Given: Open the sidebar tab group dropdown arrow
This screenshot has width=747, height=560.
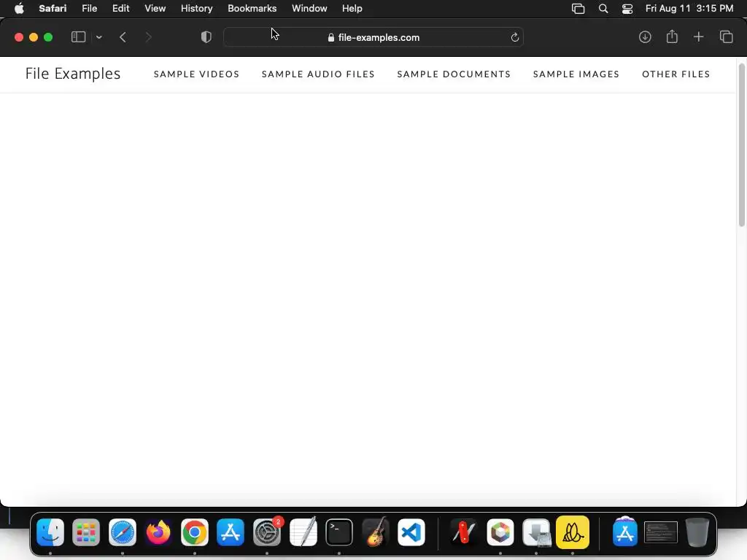Looking at the screenshot, I should 98,37.
